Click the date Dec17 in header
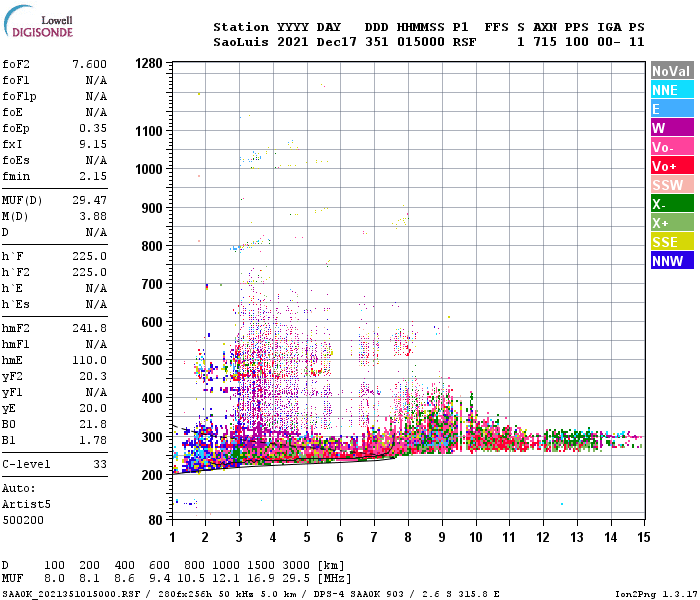 (337, 42)
